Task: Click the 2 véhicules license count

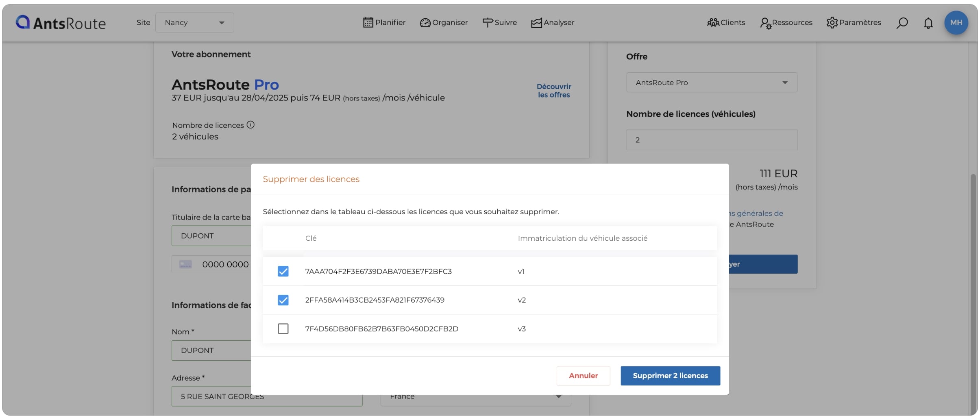Action: pos(195,137)
